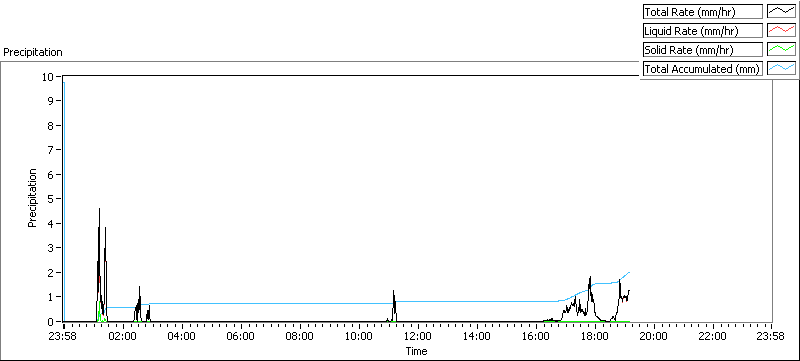Click the total rate spike near 11:00
Screen dimensions: 800x361
coord(393,291)
